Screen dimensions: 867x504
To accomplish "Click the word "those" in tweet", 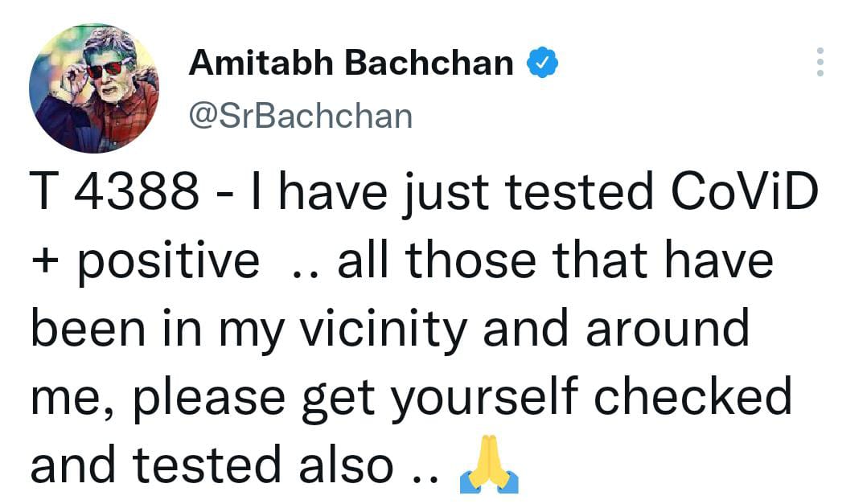I will (448, 261).
